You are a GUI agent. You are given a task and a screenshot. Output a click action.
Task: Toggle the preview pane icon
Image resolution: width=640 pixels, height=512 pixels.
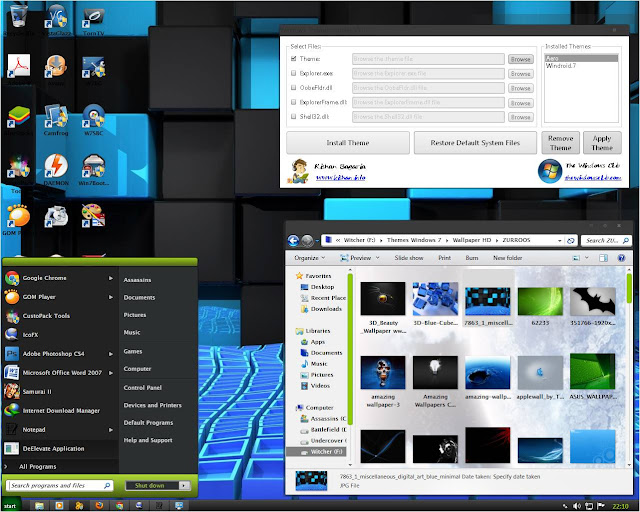(x=603, y=258)
